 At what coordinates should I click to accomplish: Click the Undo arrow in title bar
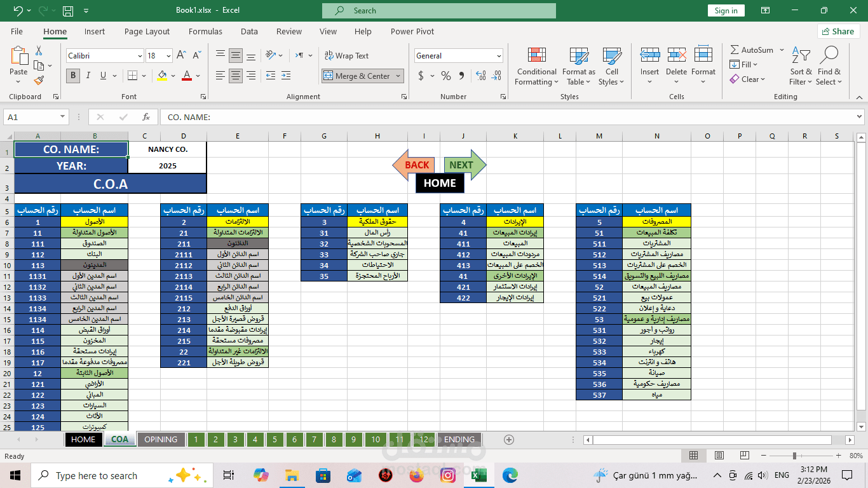[18, 11]
